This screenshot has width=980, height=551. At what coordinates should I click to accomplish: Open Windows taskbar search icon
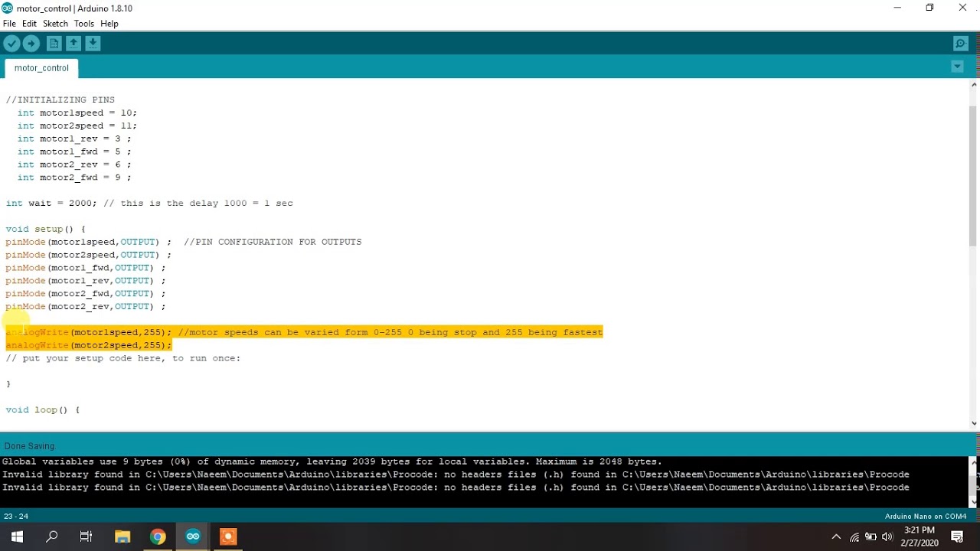pyautogui.click(x=52, y=536)
